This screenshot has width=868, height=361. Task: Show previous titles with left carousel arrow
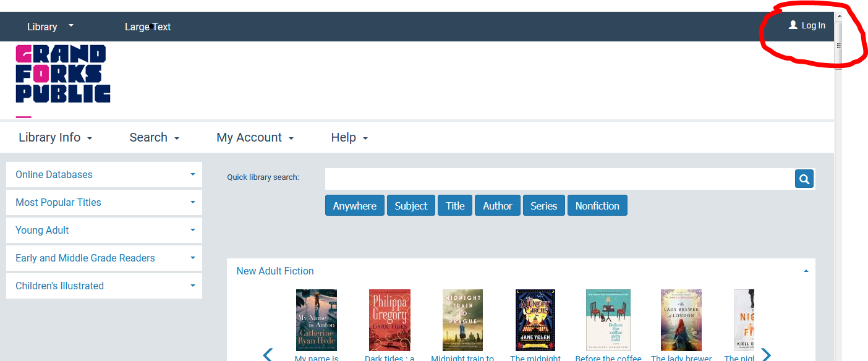(x=268, y=355)
